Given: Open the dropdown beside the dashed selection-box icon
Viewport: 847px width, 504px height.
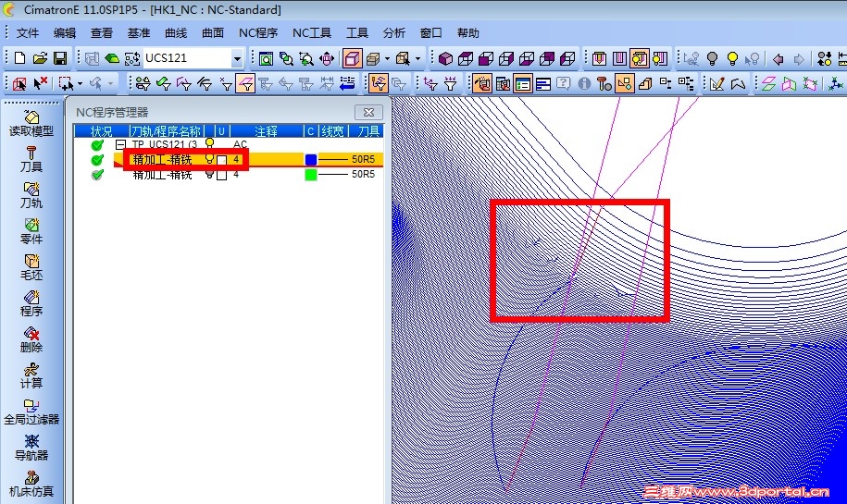Looking at the screenshot, I should (80, 83).
